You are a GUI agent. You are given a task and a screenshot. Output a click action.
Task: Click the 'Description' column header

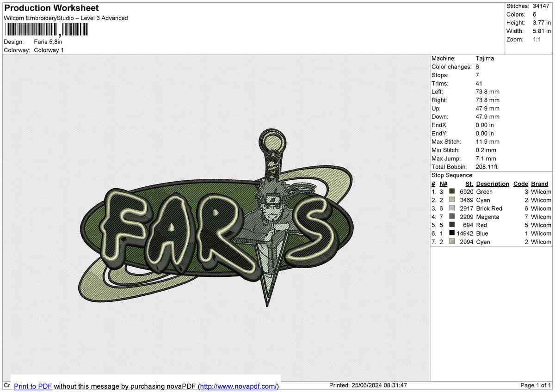pyautogui.click(x=493, y=184)
